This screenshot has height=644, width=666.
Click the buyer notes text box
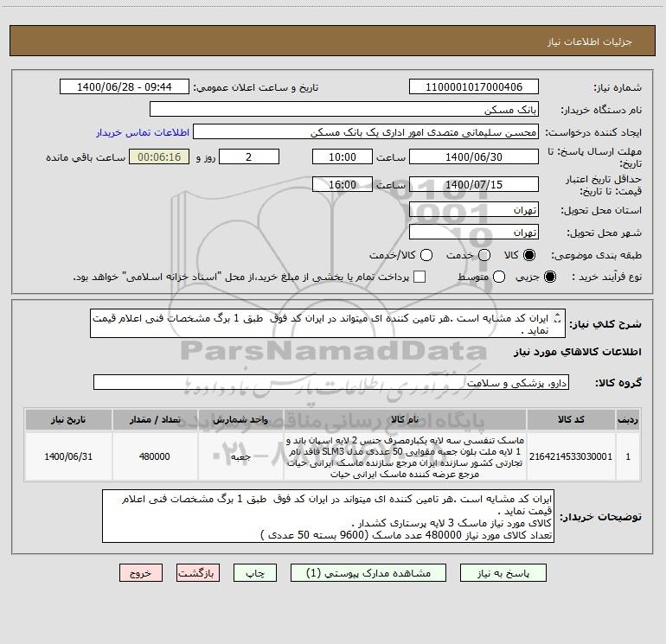point(328,516)
